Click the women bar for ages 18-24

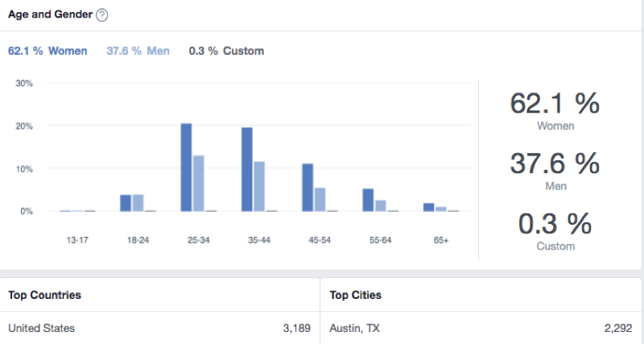pyautogui.click(x=126, y=203)
